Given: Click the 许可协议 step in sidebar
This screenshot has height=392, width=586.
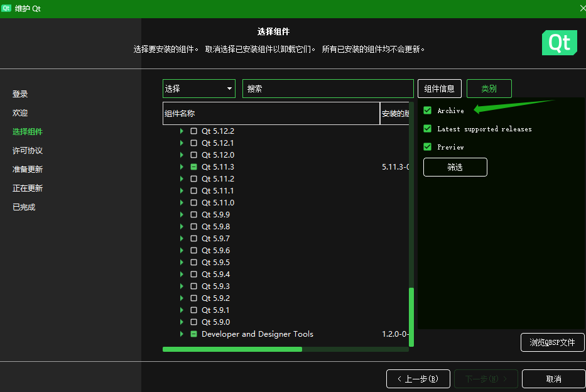Looking at the screenshot, I should [x=28, y=151].
